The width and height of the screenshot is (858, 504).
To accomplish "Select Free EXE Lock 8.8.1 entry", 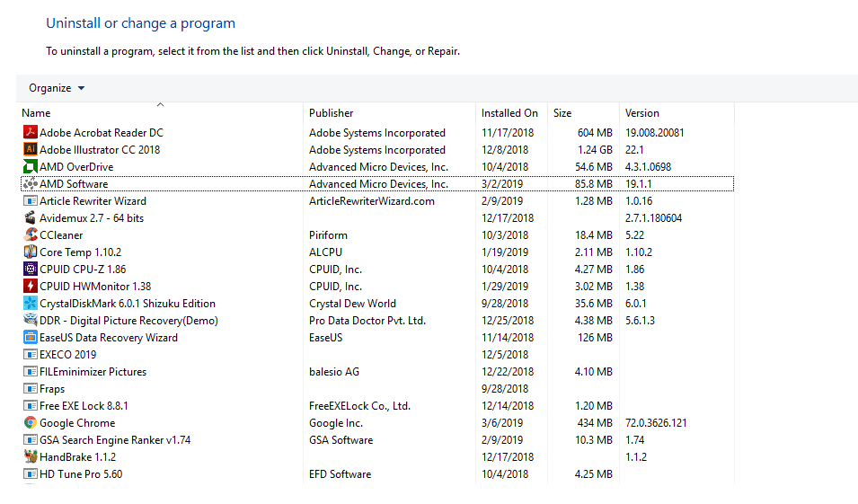I will click(x=84, y=405).
